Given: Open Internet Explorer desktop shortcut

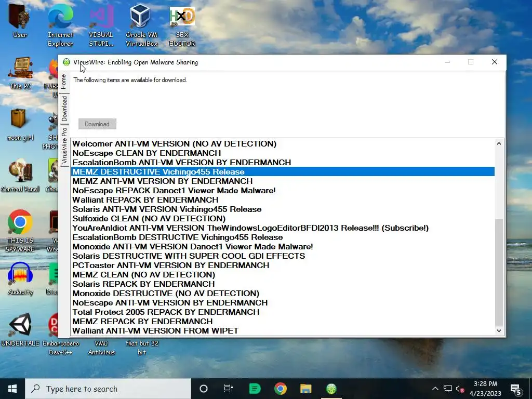Looking at the screenshot, I should click(x=60, y=25).
